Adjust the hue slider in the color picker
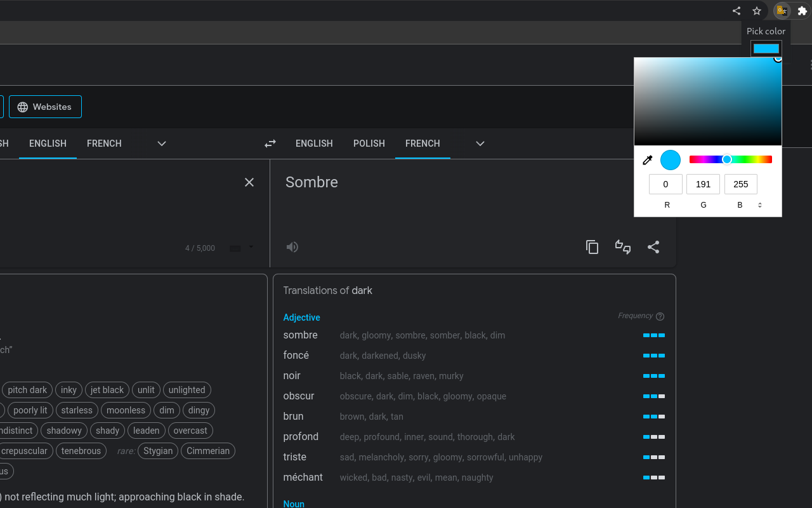 click(x=727, y=159)
